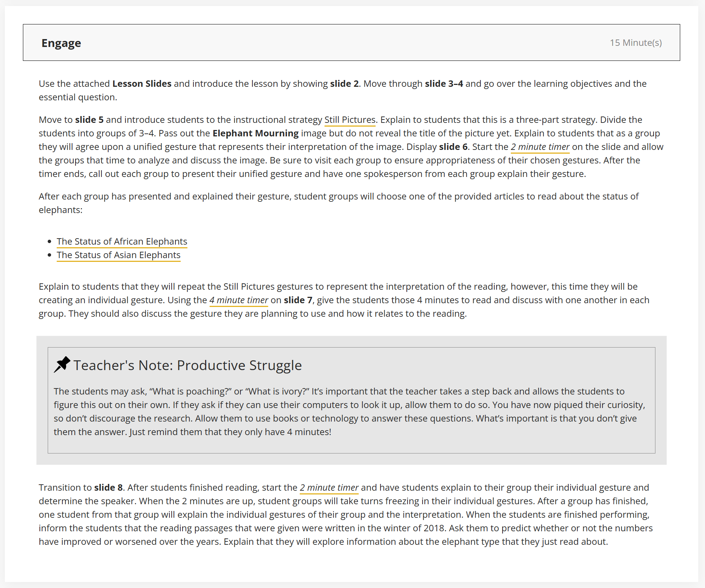Click the bold slide 2 reference
The width and height of the screenshot is (705, 588).
click(344, 84)
